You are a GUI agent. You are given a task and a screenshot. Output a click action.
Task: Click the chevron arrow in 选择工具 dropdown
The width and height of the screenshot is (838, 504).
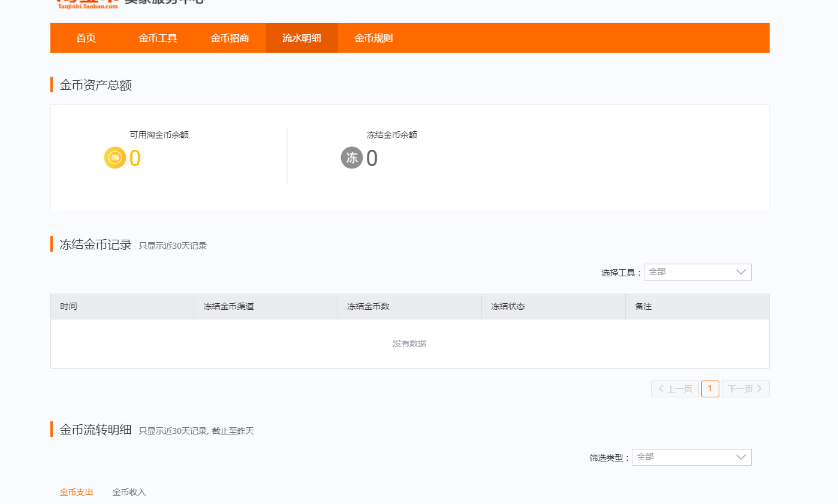[x=741, y=272]
